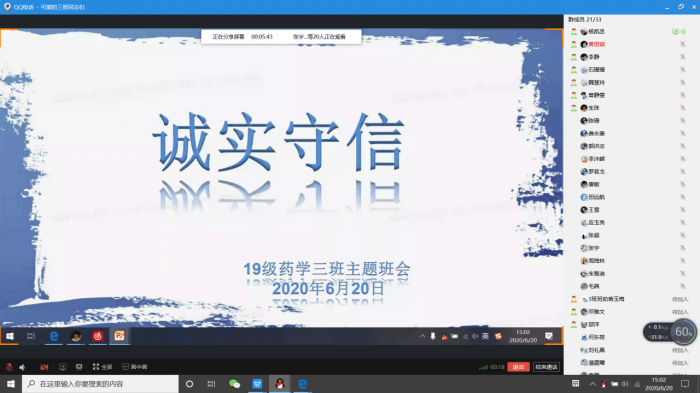Screen dimensions: 700x393
Task: Open Edge browser on Windows taskbar
Action: tap(303, 384)
